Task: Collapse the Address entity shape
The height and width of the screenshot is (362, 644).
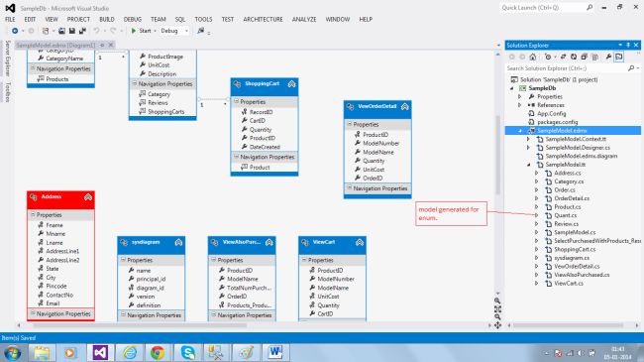Action: click(88, 197)
